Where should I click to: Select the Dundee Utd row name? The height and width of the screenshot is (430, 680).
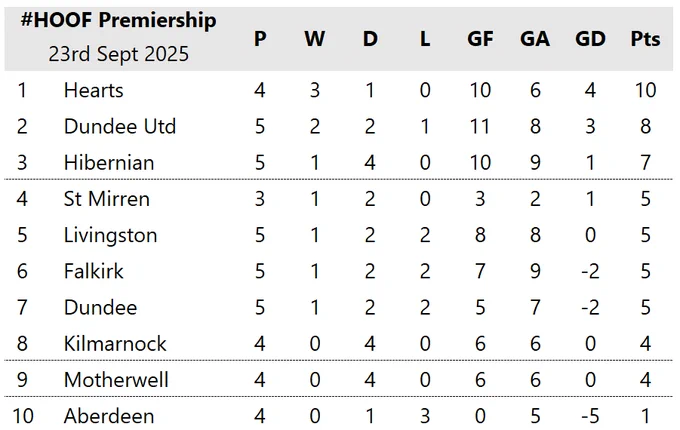pos(120,127)
